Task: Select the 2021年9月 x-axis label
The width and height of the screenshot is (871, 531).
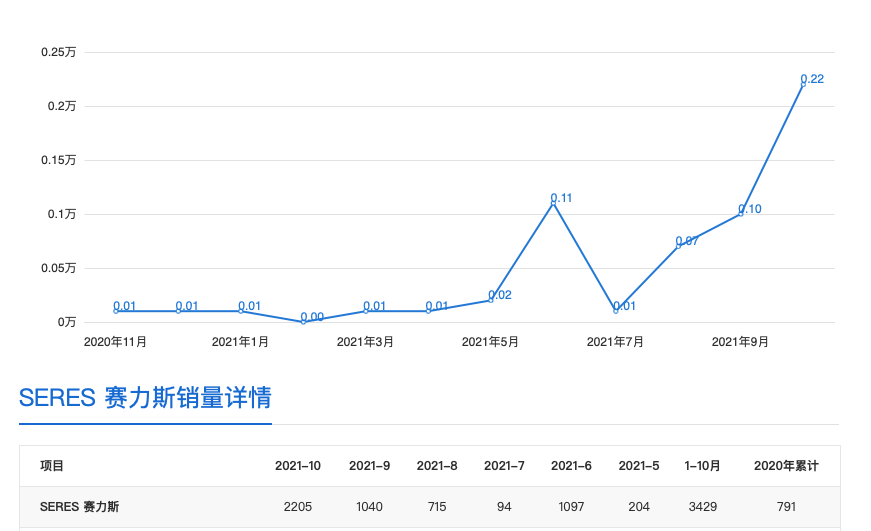Action: click(x=740, y=342)
